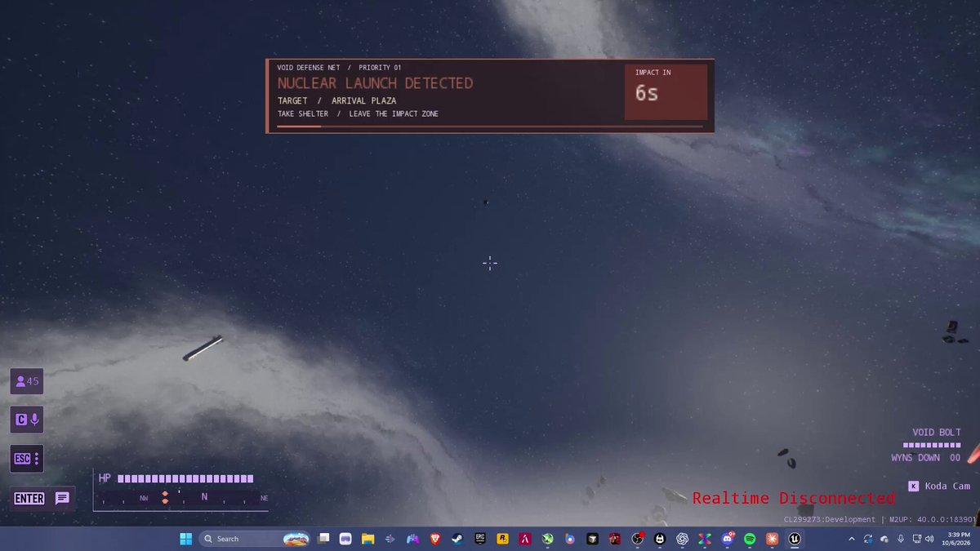Viewport: 980px width, 551px height.
Task: Open Spotify from the taskbar
Action: pos(750,539)
